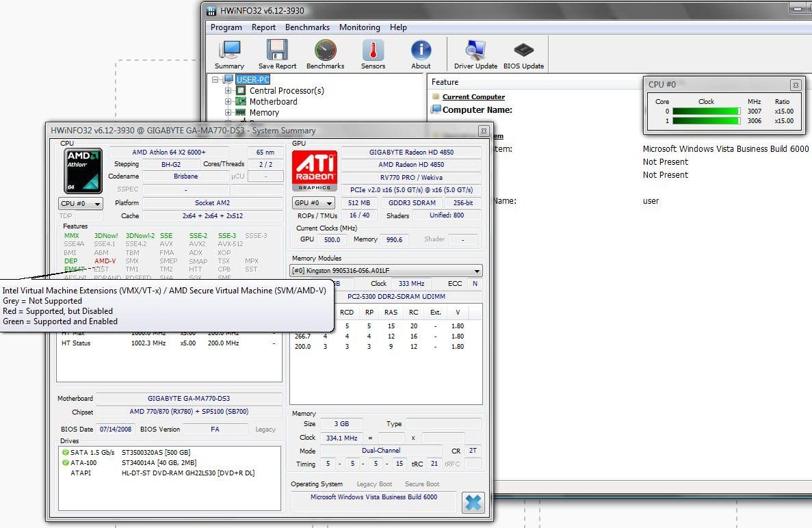
Task: Open the Program menu
Action: pyautogui.click(x=226, y=27)
